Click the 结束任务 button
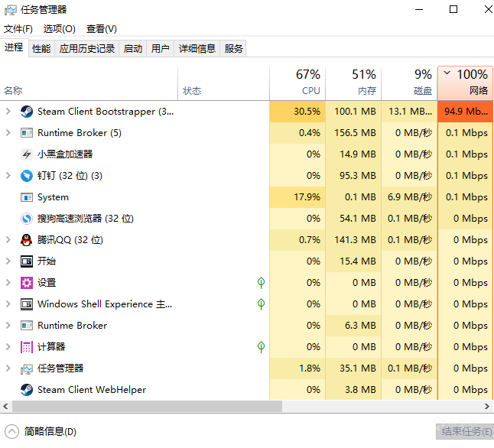 [x=466, y=431]
